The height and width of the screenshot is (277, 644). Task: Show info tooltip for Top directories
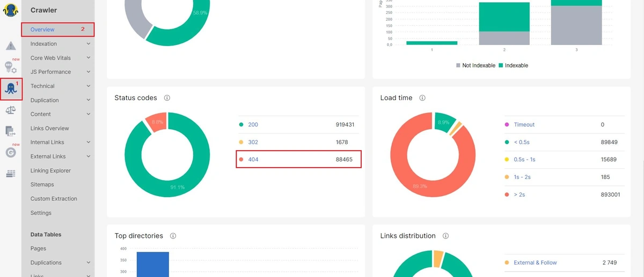173,236
